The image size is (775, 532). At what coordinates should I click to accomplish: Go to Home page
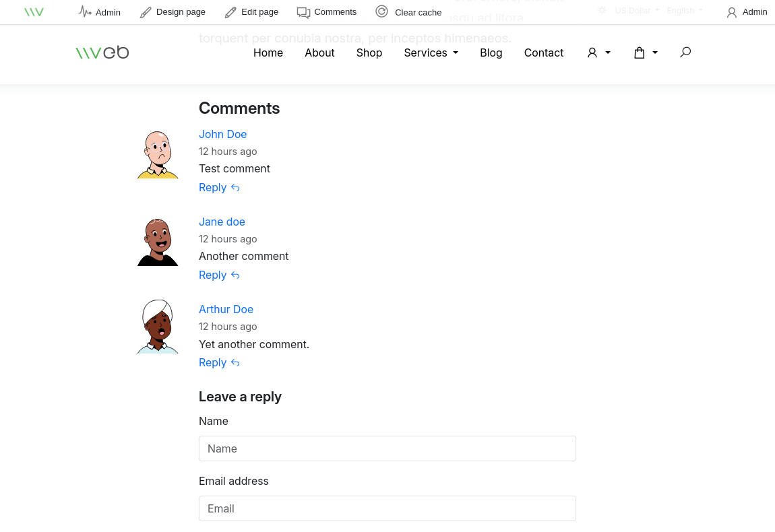pyautogui.click(x=268, y=53)
